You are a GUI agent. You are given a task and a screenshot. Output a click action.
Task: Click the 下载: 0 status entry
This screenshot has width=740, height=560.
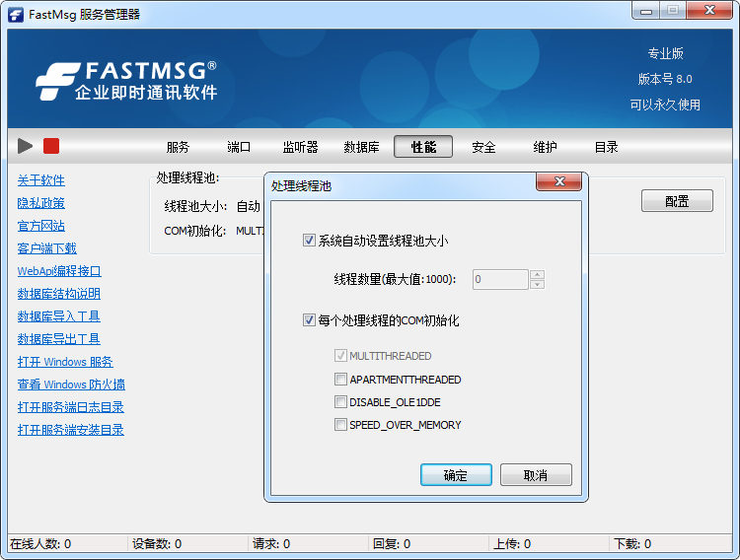(632, 544)
